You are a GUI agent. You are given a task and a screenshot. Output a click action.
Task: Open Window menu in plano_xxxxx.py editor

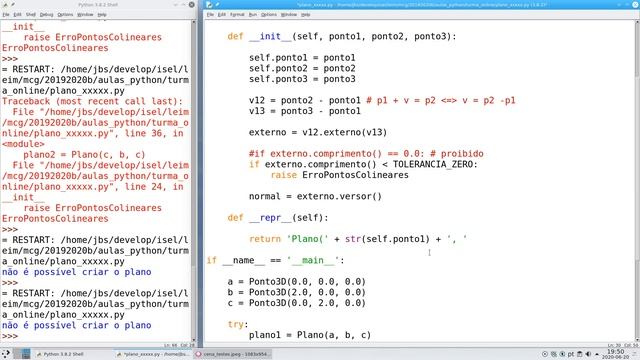pyautogui.click(x=289, y=15)
